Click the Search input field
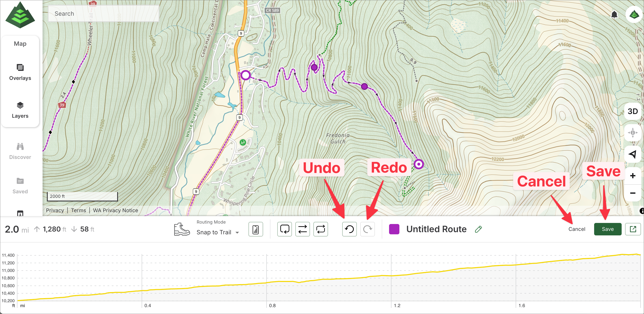The width and height of the screenshot is (644, 314). click(x=104, y=14)
